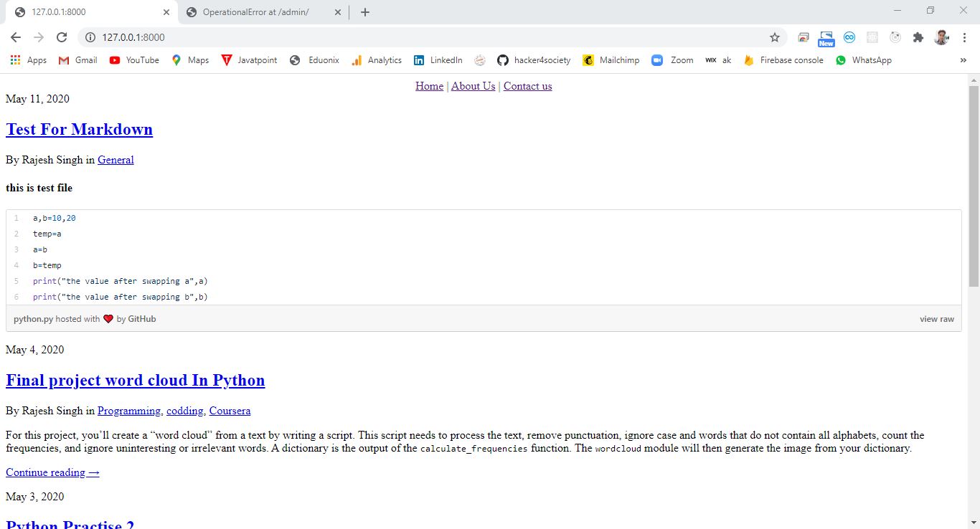The width and height of the screenshot is (980, 529).
Task: Switch to the OperationalError at /admin/ tab
Action: (263, 12)
